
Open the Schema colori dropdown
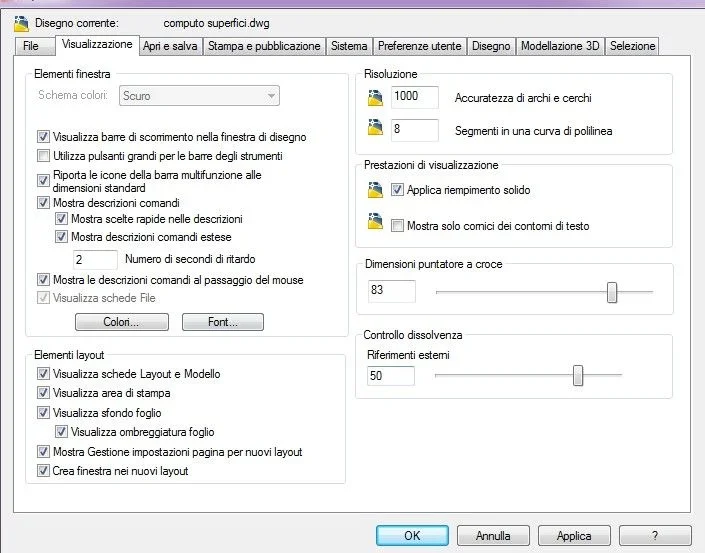point(199,96)
